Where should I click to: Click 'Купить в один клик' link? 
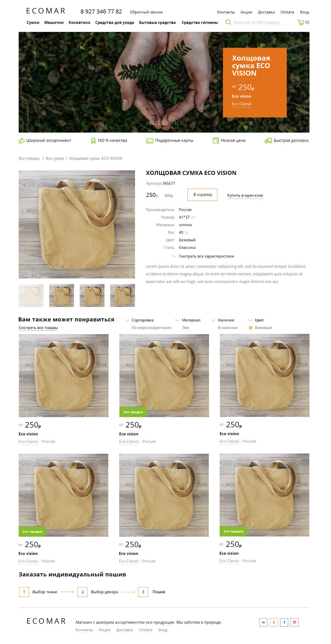pyautogui.click(x=245, y=195)
